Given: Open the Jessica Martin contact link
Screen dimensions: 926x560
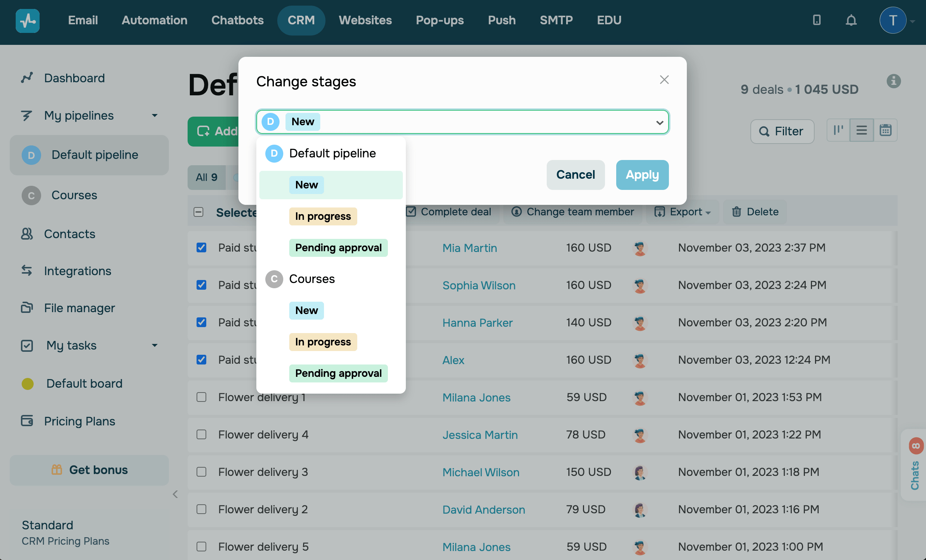Looking at the screenshot, I should 479,435.
